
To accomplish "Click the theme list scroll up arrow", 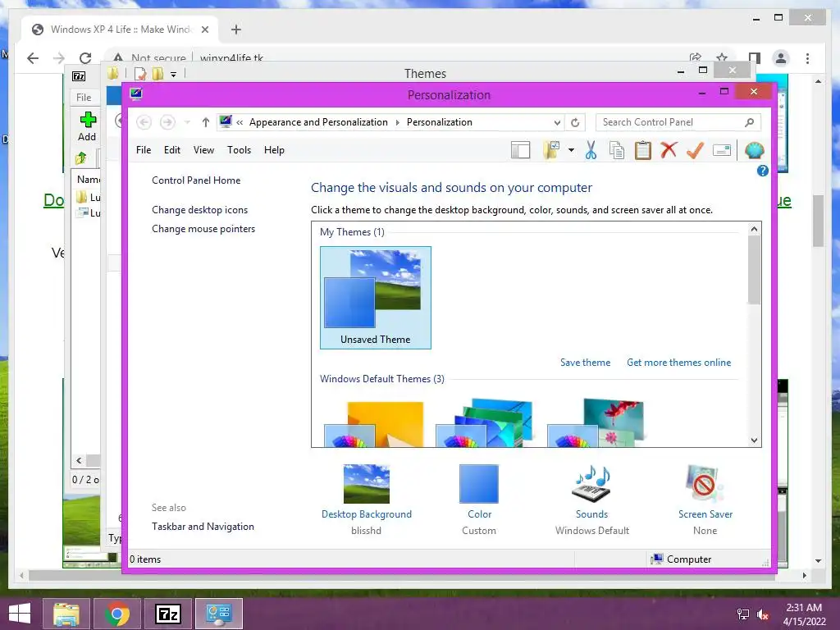I will 755,230.
